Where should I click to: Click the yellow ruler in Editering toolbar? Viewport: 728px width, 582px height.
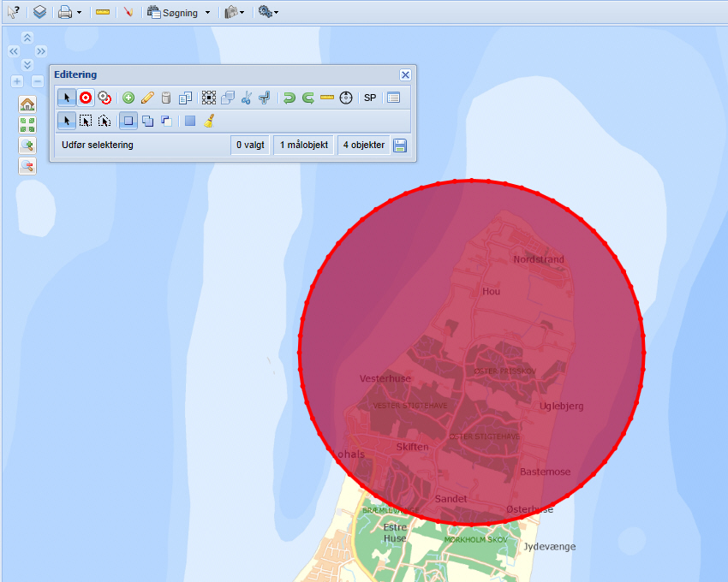[x=327, y=98]
